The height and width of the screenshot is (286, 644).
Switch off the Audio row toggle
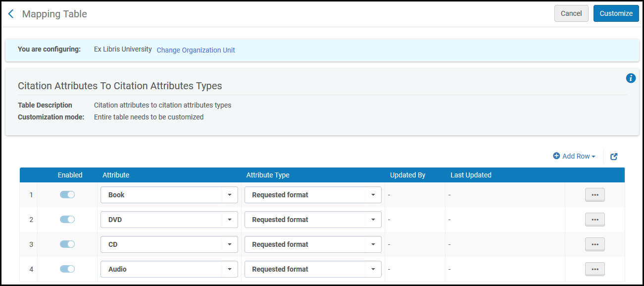tap(67, 269)
